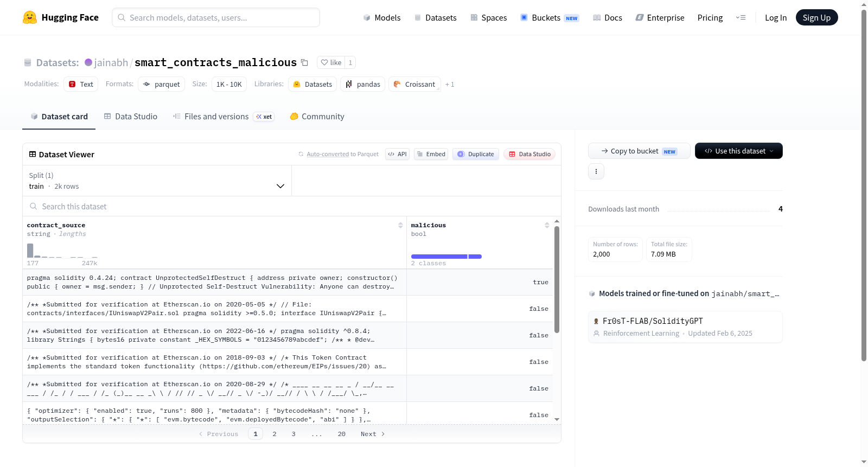Click the Search this dataset field
Image resolution: width=868 pixels, height=467 pixels.
click(x=292, y=207)
